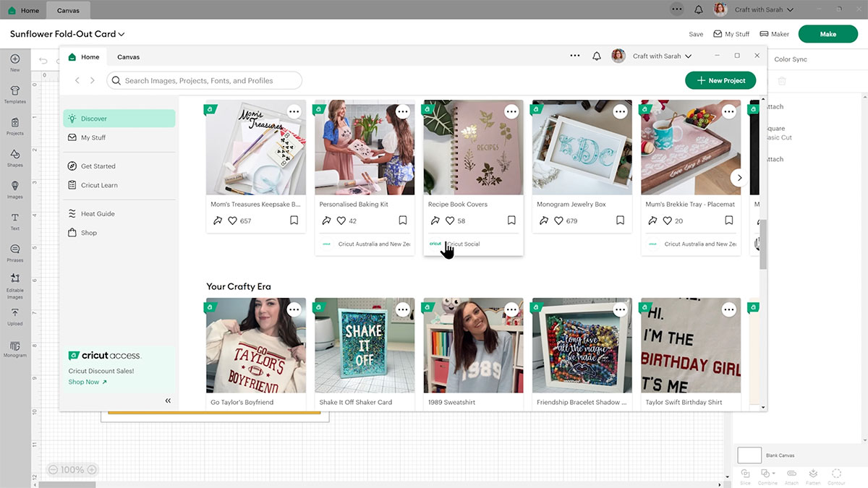Switch to the Canvas tab in the front window
This screenshot has width=868, height=488.
coord(129,56)
